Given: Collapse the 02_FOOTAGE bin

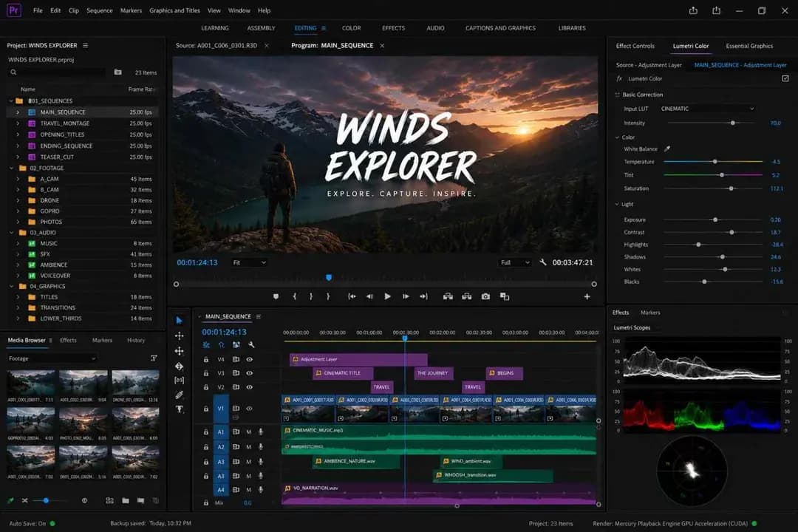Looking at the screenshot, I should coord(11,168).
